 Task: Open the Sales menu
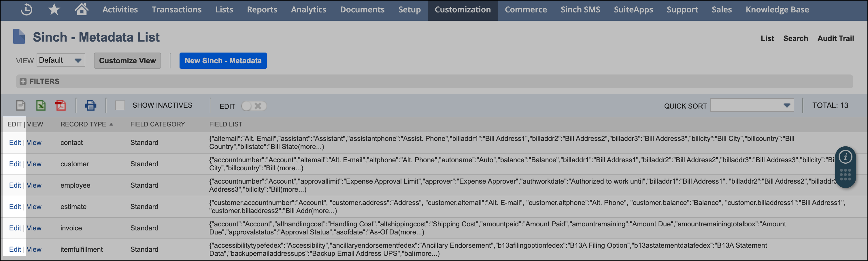721,10
